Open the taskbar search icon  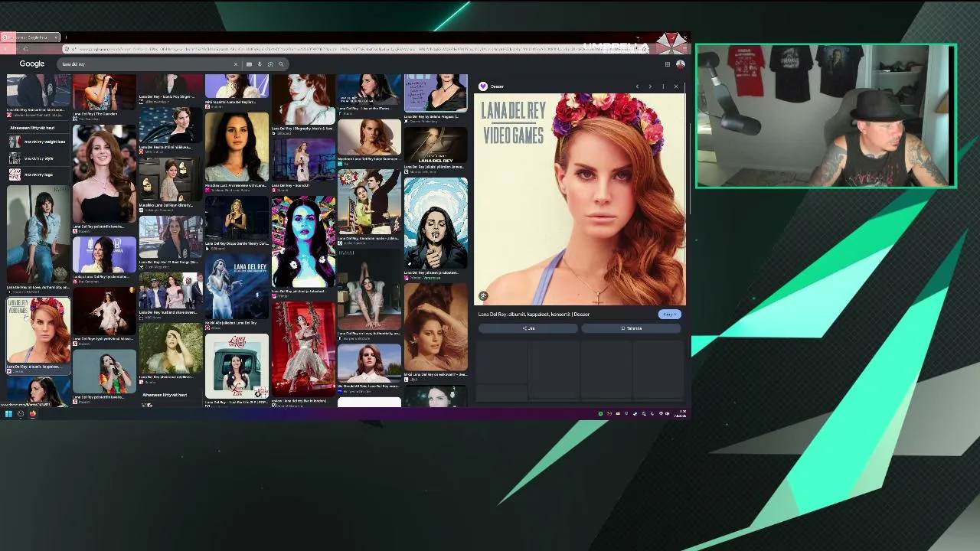21,414
